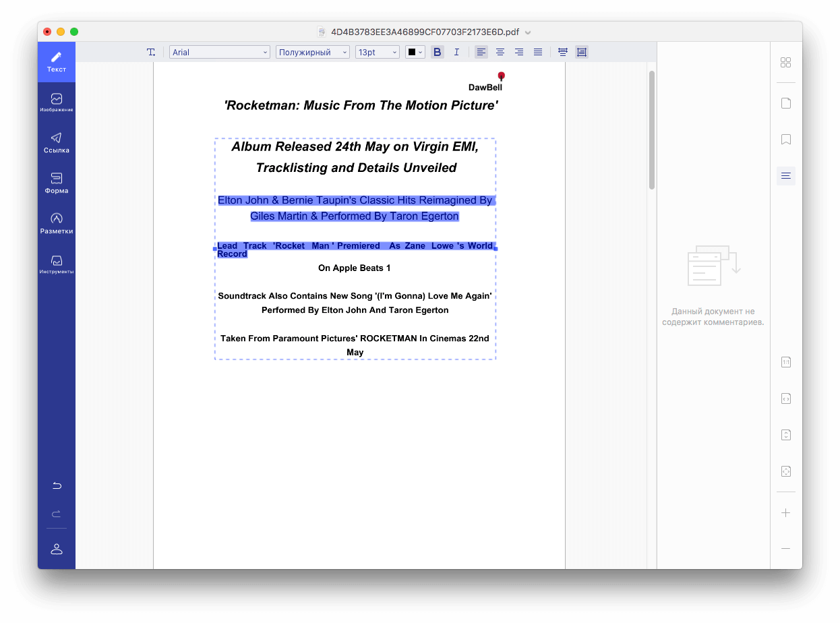Click the zoom in plus button

[785, 512]
